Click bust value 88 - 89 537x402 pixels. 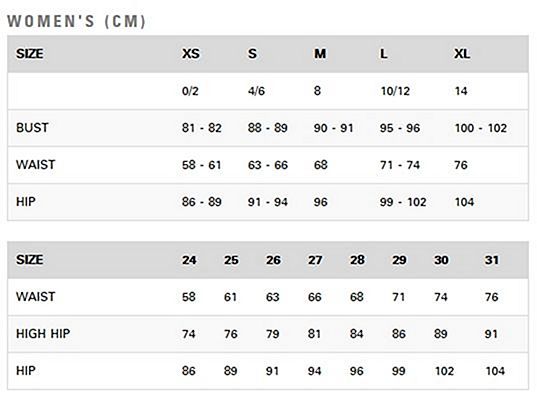267,128
